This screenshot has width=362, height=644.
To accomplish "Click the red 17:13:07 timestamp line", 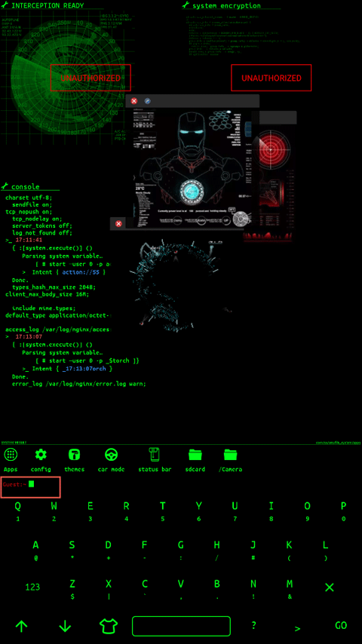I will (x=29, y=336).
